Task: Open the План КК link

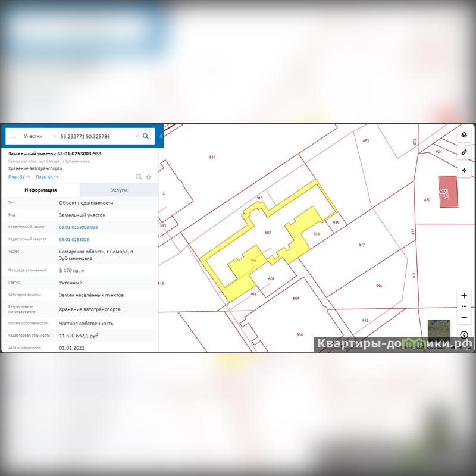Action: click(46, 177)
